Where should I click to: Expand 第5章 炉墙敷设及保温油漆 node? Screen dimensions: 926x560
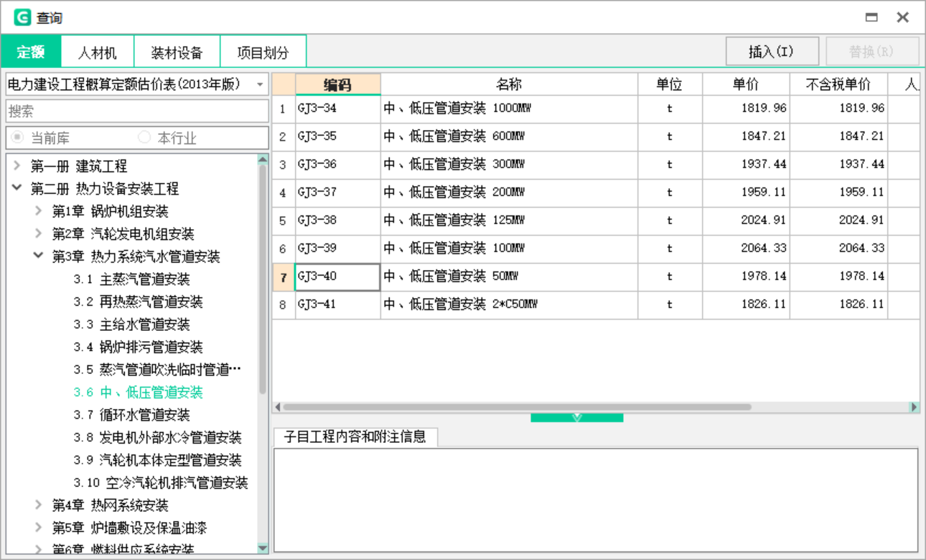tap(39, 528)
